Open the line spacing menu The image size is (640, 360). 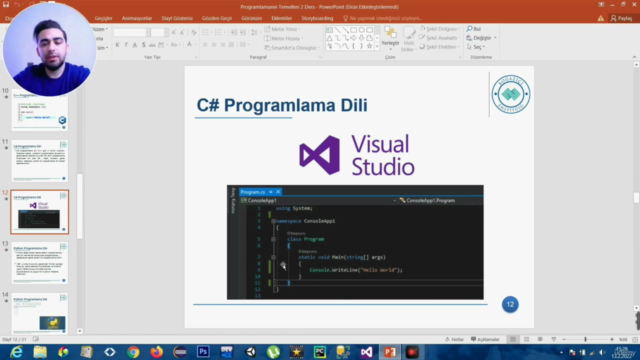[255, 32]
